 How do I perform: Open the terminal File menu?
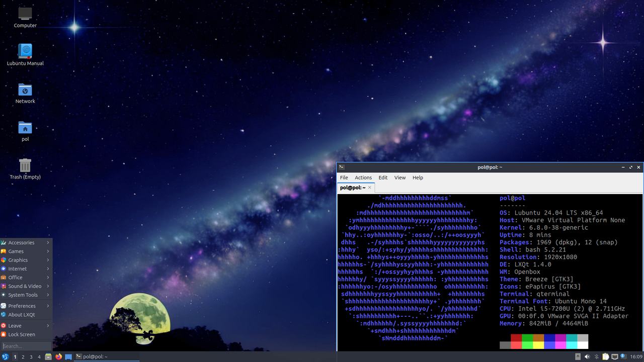[x=344, y=177]
